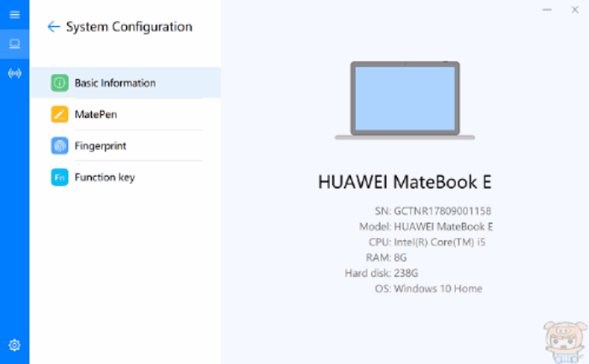Click the RAM: 8G line

(x=386, y=257)
